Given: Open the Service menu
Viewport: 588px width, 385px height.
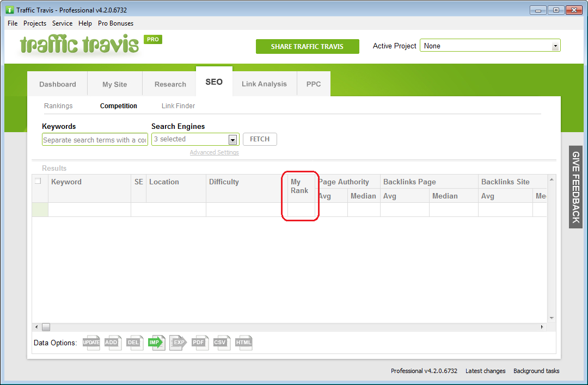Looking at the screenshot, I should coord(62,23).
